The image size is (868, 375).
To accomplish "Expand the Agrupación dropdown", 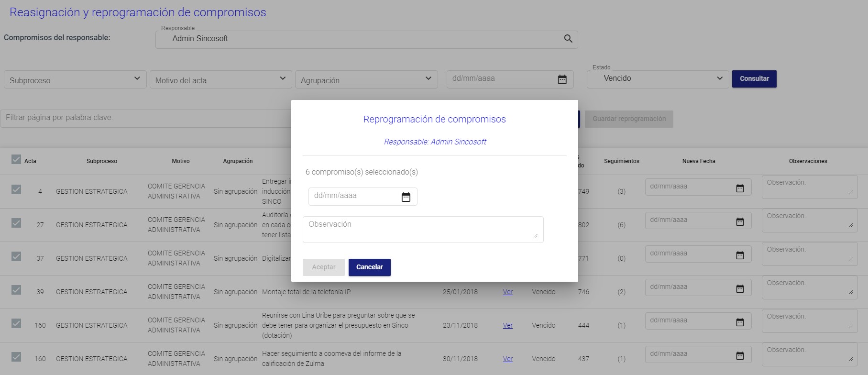I will 366,79.
